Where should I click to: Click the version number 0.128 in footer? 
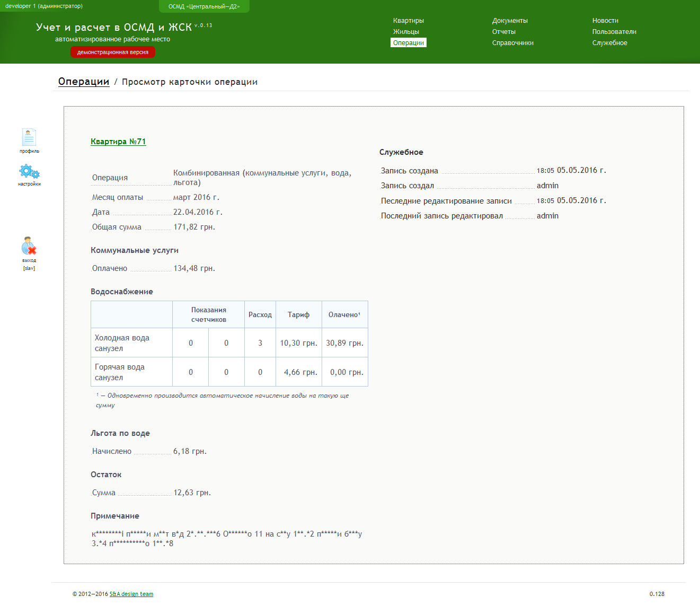click(657, 594)
